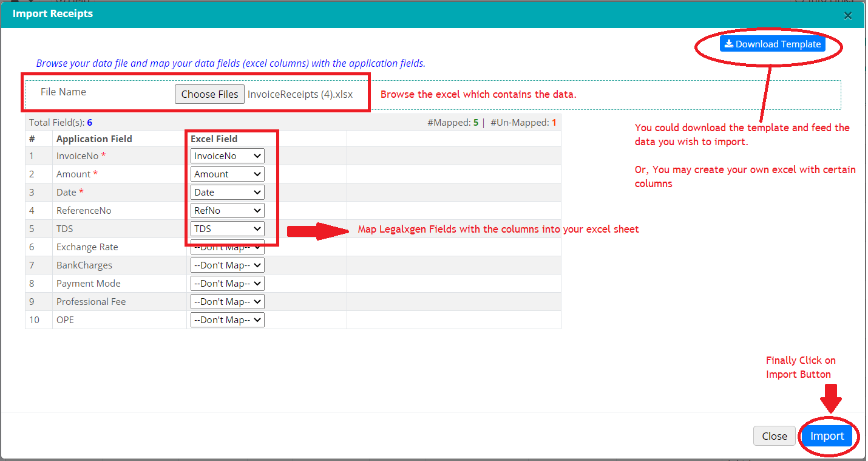
Task: Click the Un-Mapped count indicator
Action: (x=523, y=122)
